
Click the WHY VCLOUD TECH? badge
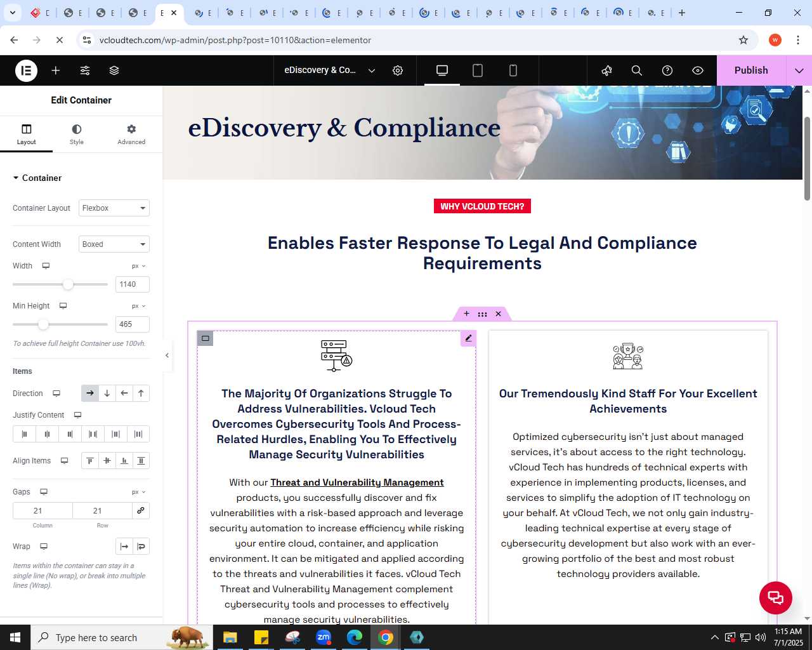click(x=482, y=206)
